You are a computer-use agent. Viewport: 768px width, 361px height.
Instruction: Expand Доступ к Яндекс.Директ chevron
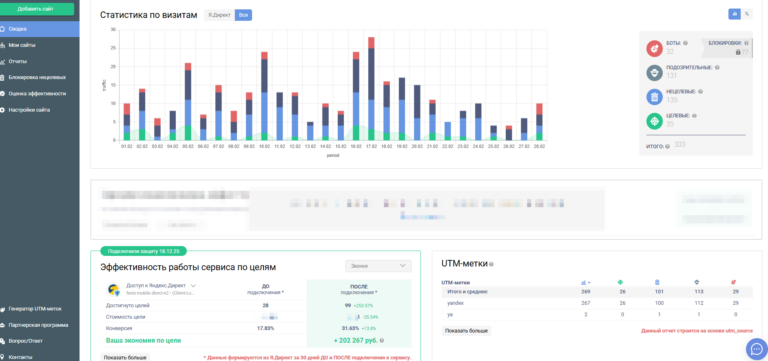click(x=193, y=286)
